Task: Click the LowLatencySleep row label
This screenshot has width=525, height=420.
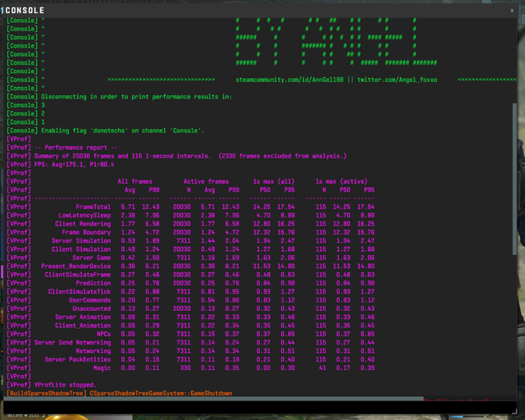Action: [84, 215]
